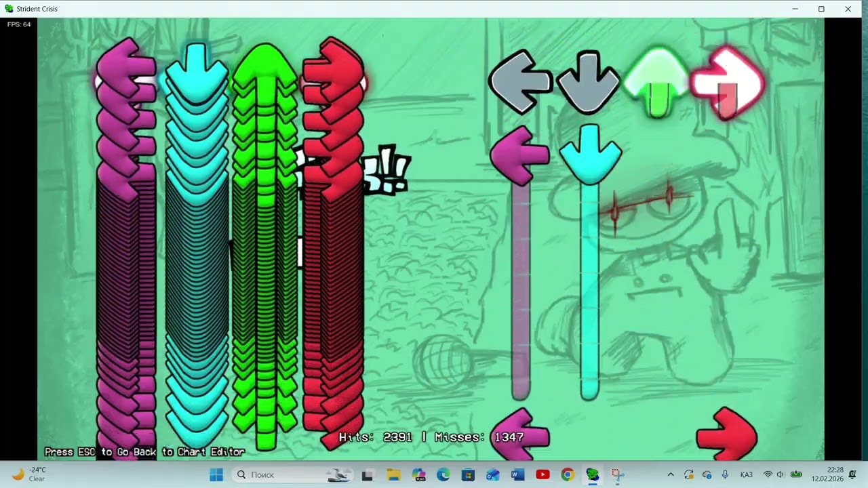
Task: Open Wi-Fi network settings in tray
Action: tap(768, 474)
